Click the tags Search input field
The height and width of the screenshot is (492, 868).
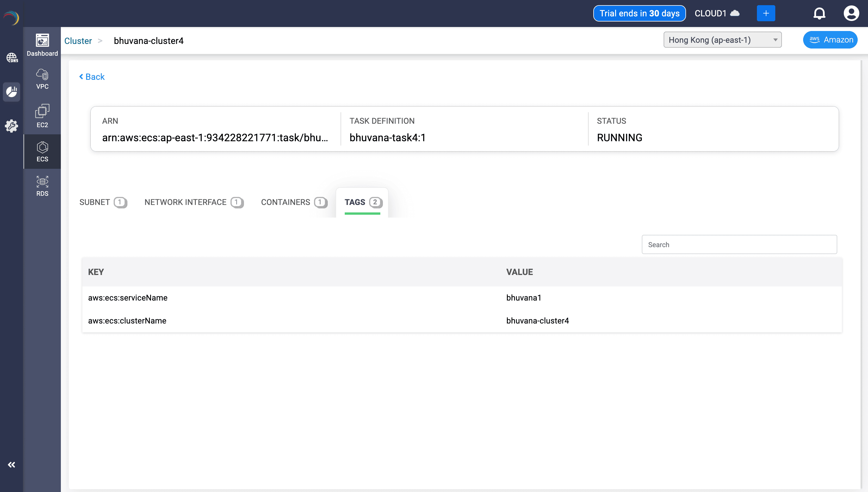coord(739,245)
